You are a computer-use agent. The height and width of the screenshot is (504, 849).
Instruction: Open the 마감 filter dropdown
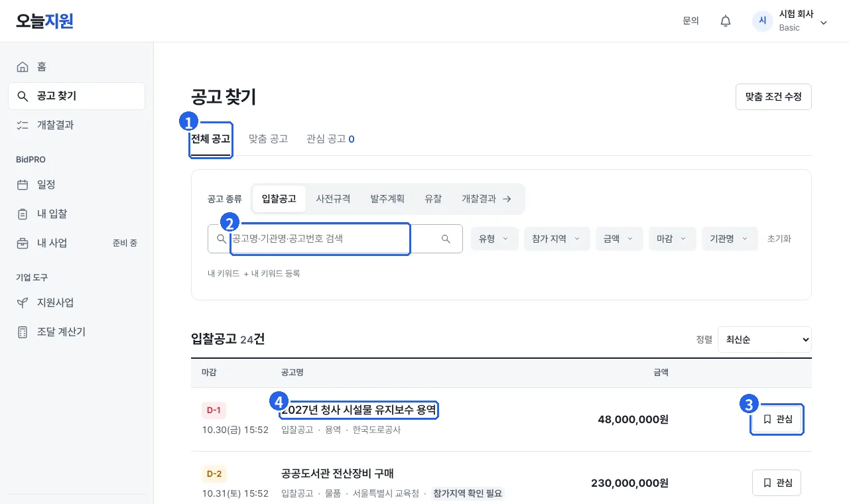coord(673,239)
